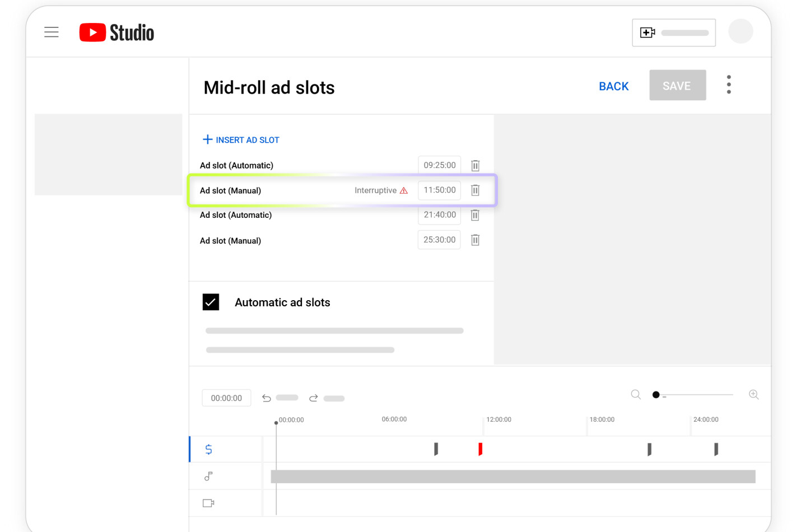Click the create video camera icon

647,33
